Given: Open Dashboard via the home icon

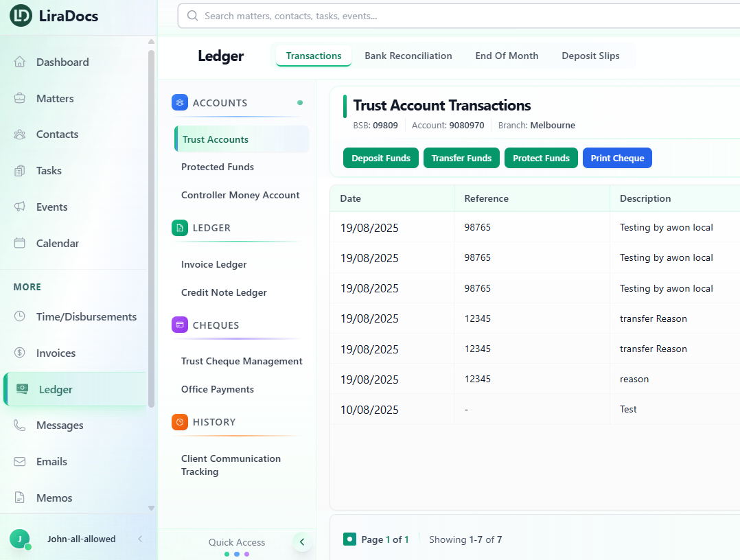Looking at the screenshot, I should tap(20, 62).
